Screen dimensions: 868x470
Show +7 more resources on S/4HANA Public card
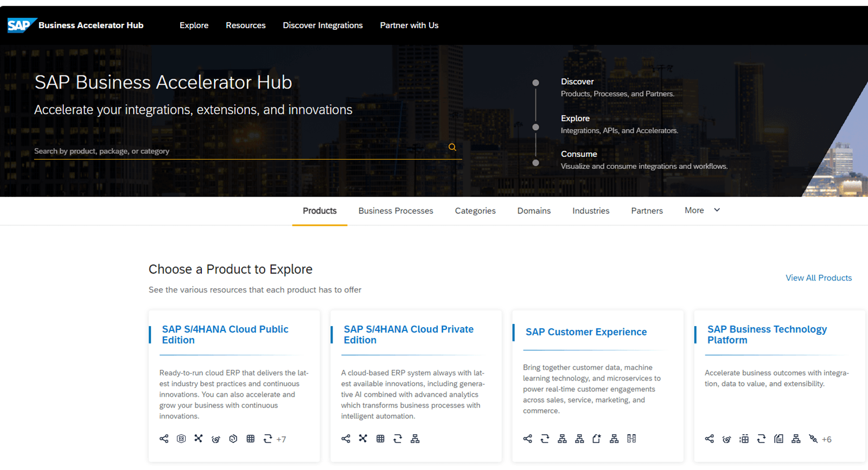pos(281,440)
